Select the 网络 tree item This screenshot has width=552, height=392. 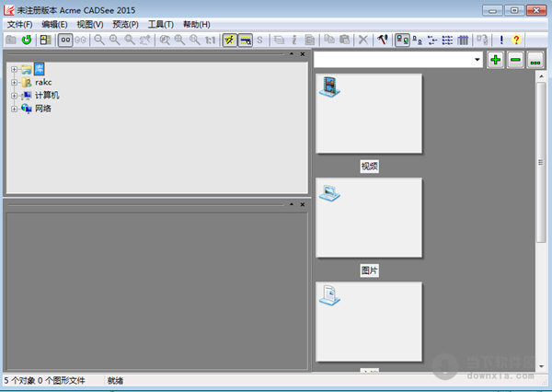(x=42, y=109)
